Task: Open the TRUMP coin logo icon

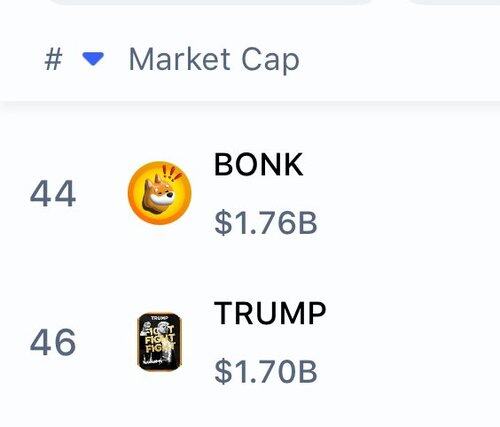Action: [160, 342]
